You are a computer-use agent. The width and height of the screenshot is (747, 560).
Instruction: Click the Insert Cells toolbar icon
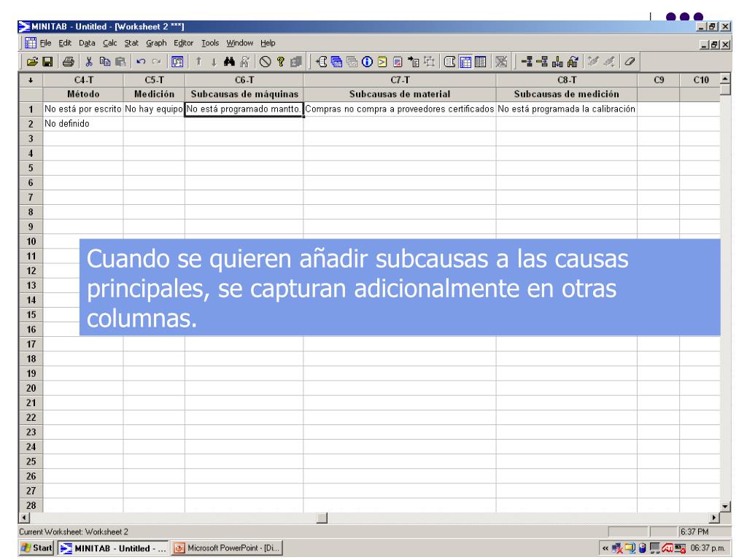[x=527, y=61]
